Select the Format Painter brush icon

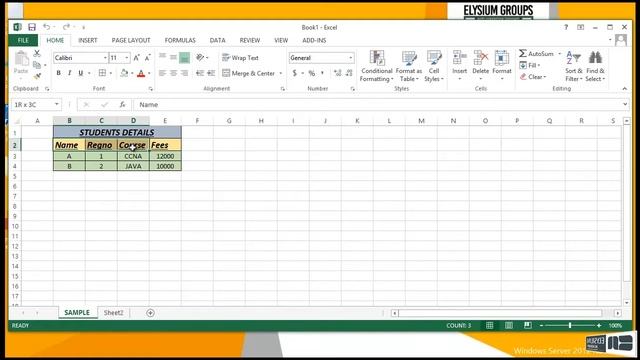(37, 76)
